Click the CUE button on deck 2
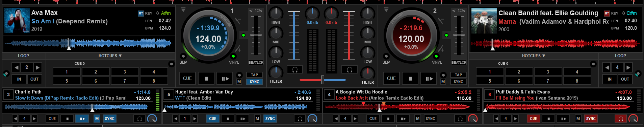 (391, 78)
